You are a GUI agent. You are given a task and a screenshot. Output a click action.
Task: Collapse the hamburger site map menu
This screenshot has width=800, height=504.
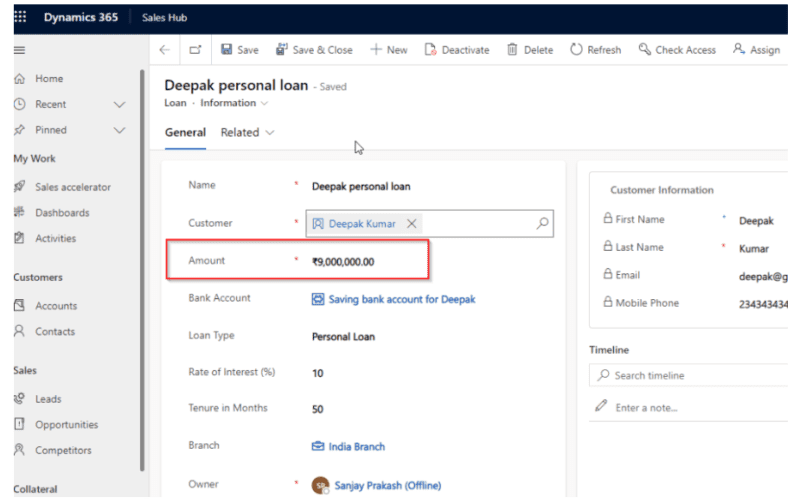coord(20,50)
